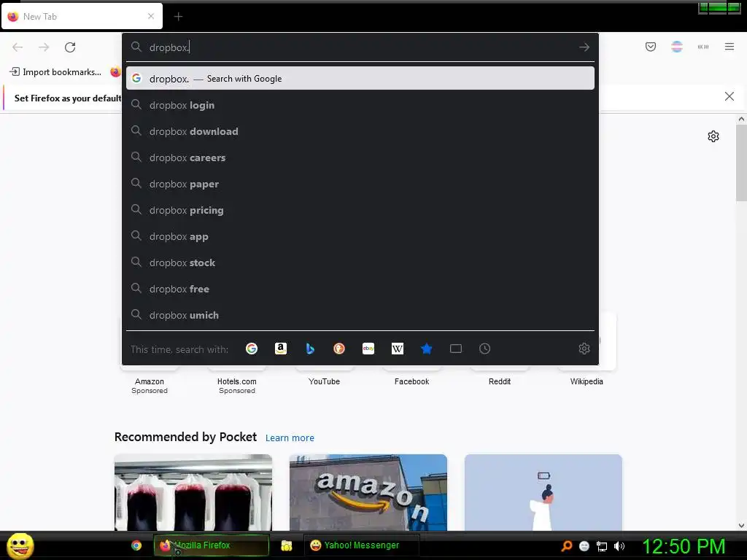The width and height of the screenshot is (747, 560).
Task: Reload the current page
Action: (70, 47)
